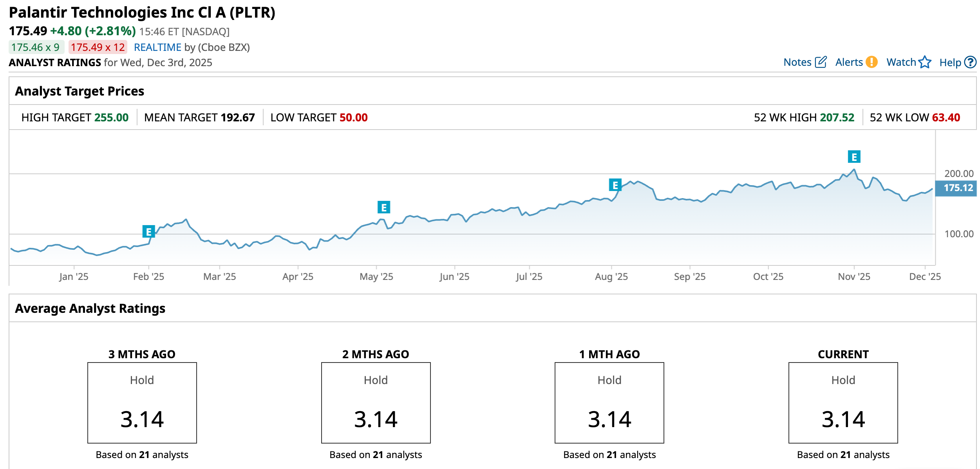Click the Watch star icon
The height and width of the screenshot is (469, 980).
(x=925, y=62)
